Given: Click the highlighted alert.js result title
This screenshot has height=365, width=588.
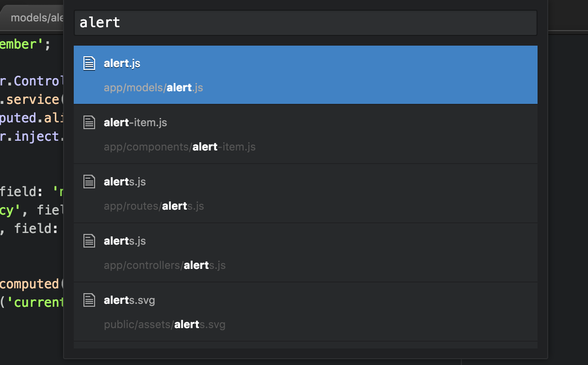Looking at the screenshot, I should click(121, 63).
